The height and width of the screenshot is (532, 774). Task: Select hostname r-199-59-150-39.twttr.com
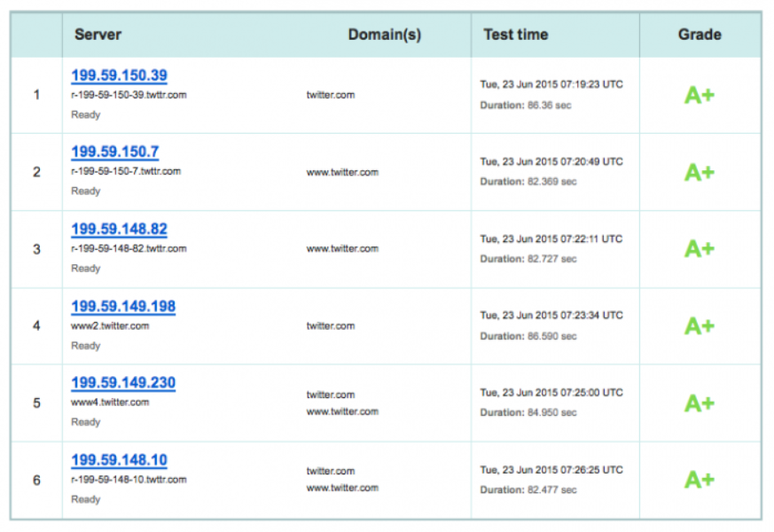pos(129,95)
